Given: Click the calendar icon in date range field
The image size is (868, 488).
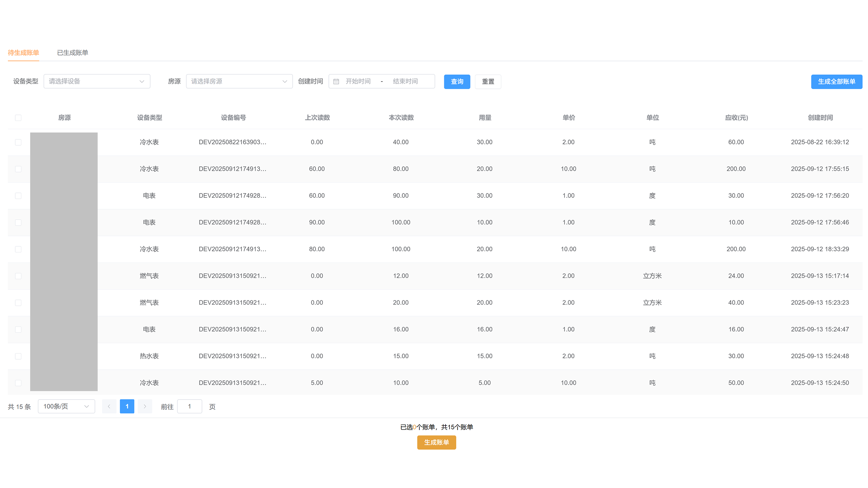Looking at the screenshot, I should [336, 81].
